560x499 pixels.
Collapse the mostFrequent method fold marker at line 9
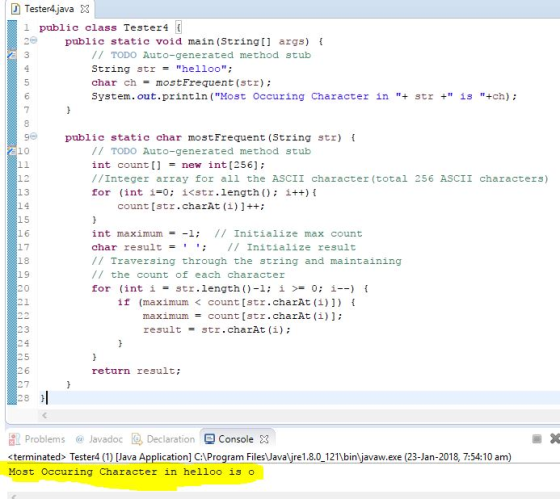(x=33, y=136)
